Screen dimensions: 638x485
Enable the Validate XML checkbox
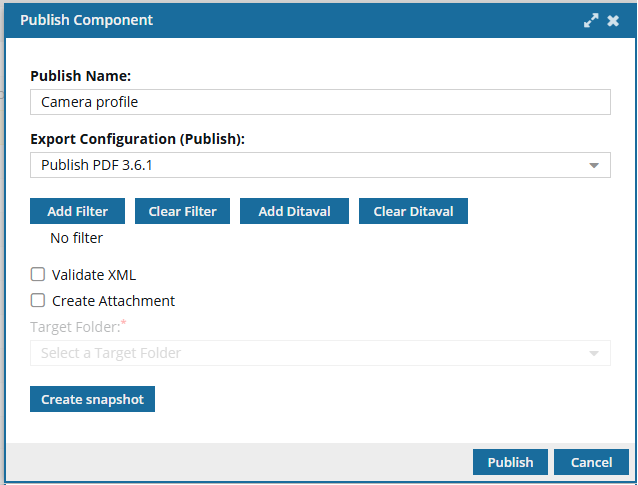coord(38,274)
